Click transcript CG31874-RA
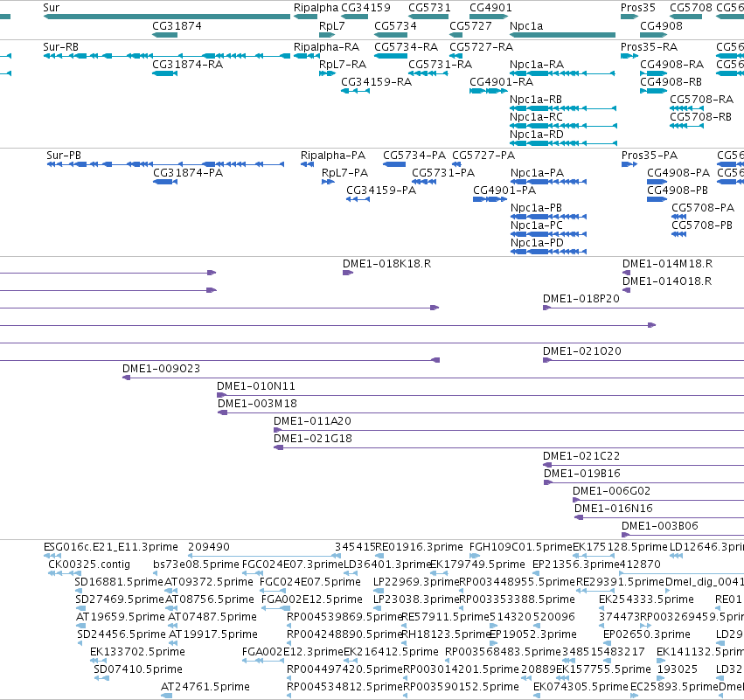The width and height of the screenshot is (744, 700). click(164, 73)
